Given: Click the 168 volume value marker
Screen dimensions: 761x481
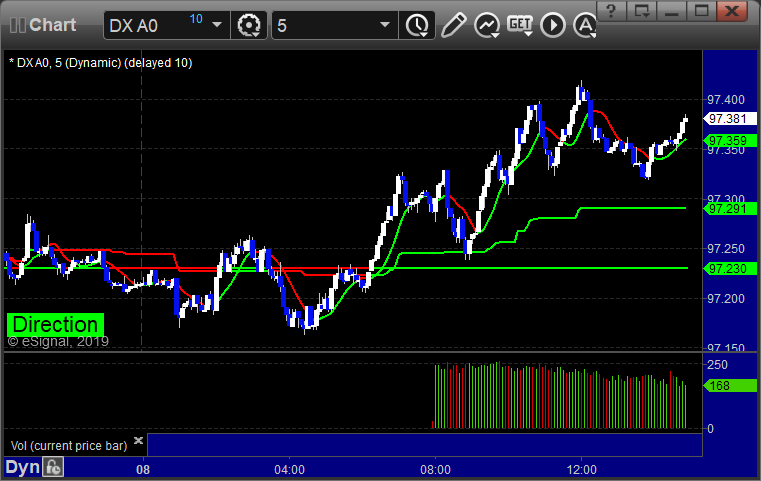Looking at the screenshot, I should (730, 386).
